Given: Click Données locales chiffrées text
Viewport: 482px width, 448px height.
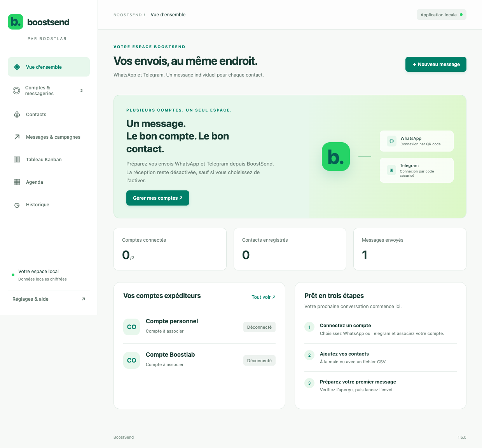Looking at the screenshot, I should pyautogui.click(x=42, y=279).
